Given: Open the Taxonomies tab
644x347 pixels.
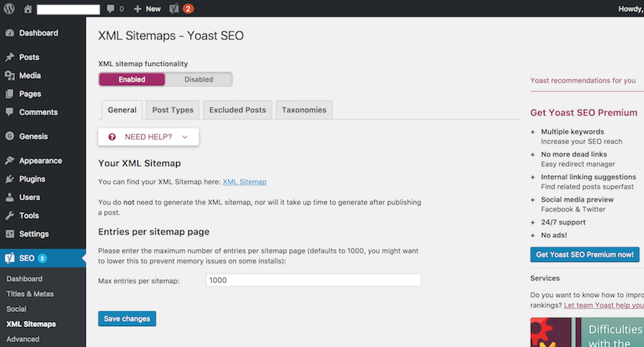Looking at the screenshot, I should click(304, 110).
